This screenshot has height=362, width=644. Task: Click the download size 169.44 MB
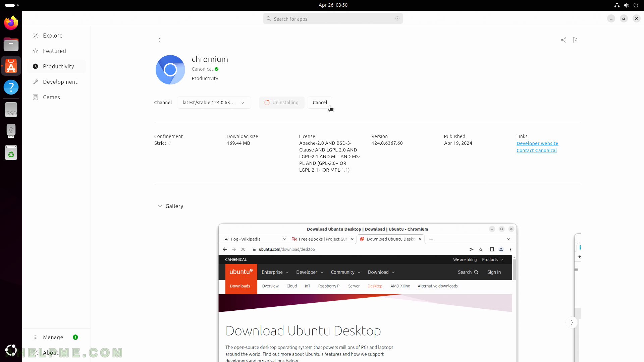click(x=238, y=143)
